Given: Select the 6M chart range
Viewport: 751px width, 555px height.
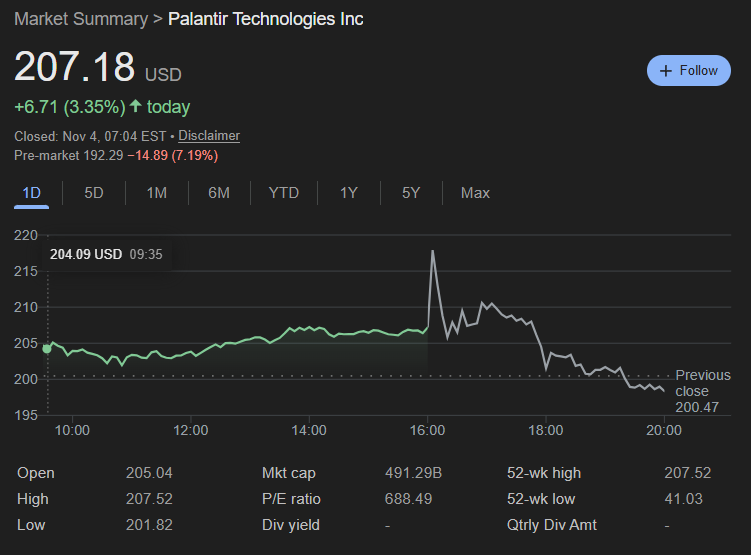Looking at the screenshot, I should (x=219, y=192).
